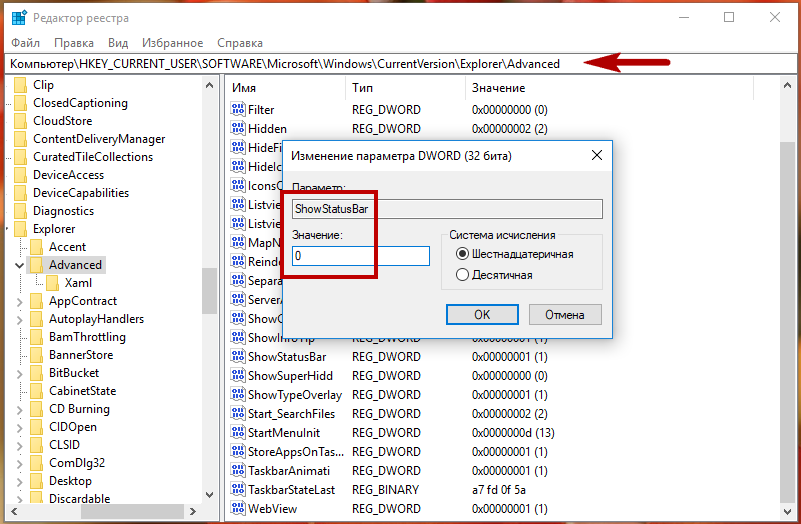
Task: Click the folder icon for CD Burning
Action: pos(37,409)
